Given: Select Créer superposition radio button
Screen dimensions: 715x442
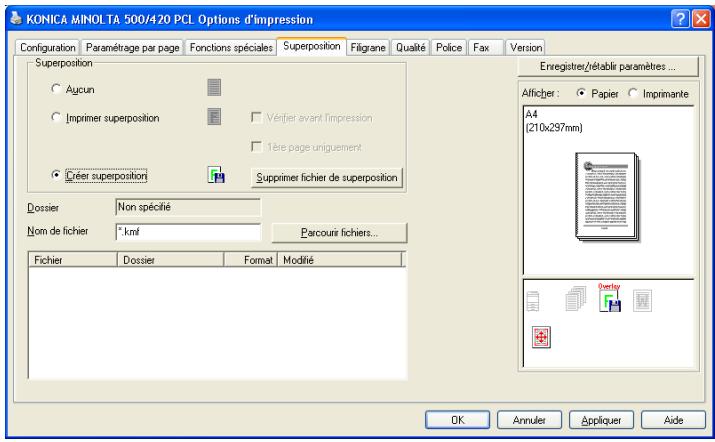Looking at the screenshot, I should (x=56, y=175).
